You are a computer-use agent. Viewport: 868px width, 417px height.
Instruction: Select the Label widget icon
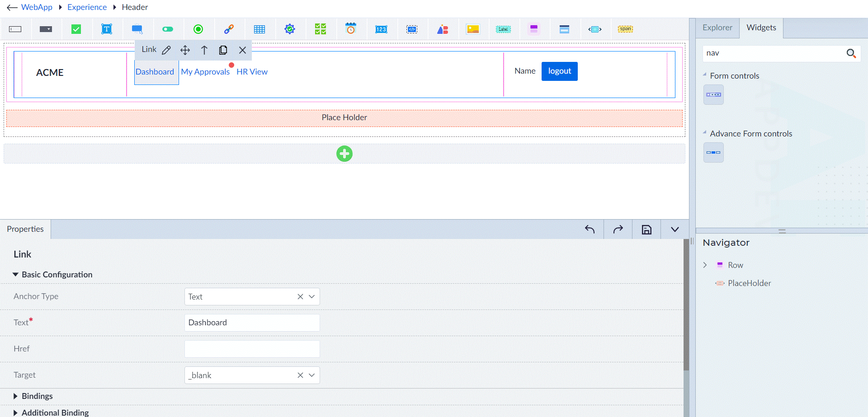pos(503,29)
